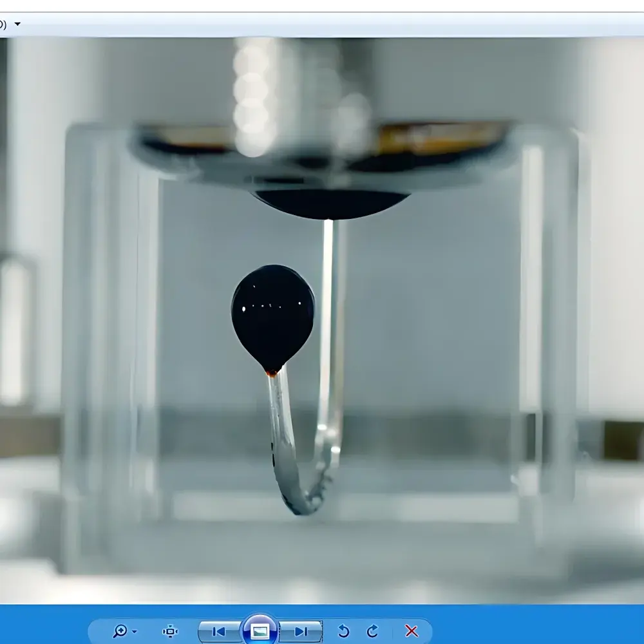Rotate the photo clockwise
The width and height of the screenshot is (644, 644).
(373, 632)
